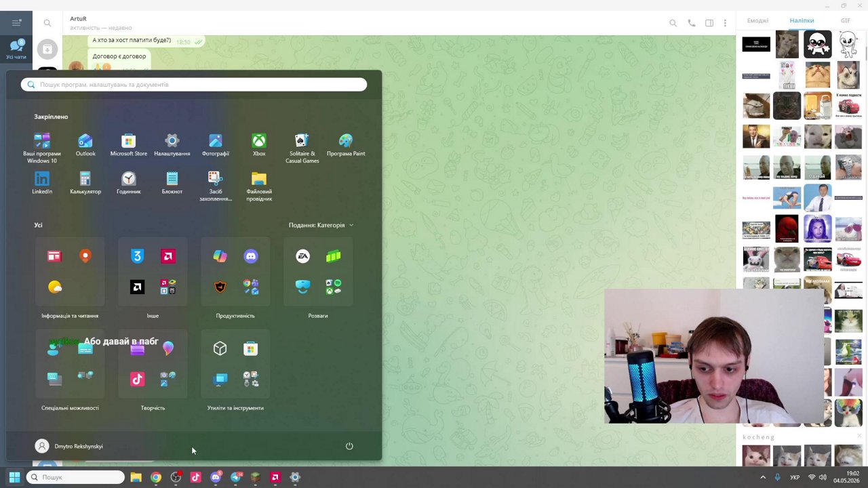Click message 'Договор є договор'

coord(119,56)
